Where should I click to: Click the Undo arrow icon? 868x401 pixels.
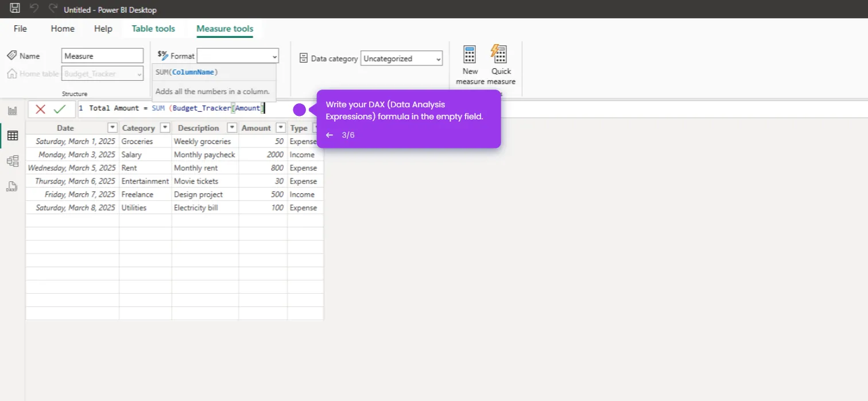[x=34, y=9]
